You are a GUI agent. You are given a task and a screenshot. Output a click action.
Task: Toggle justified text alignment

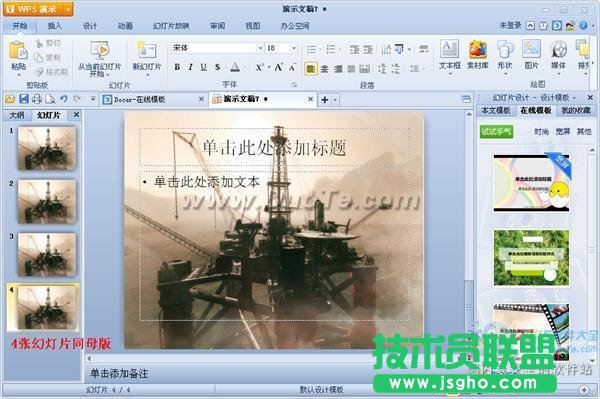[351, 69]
